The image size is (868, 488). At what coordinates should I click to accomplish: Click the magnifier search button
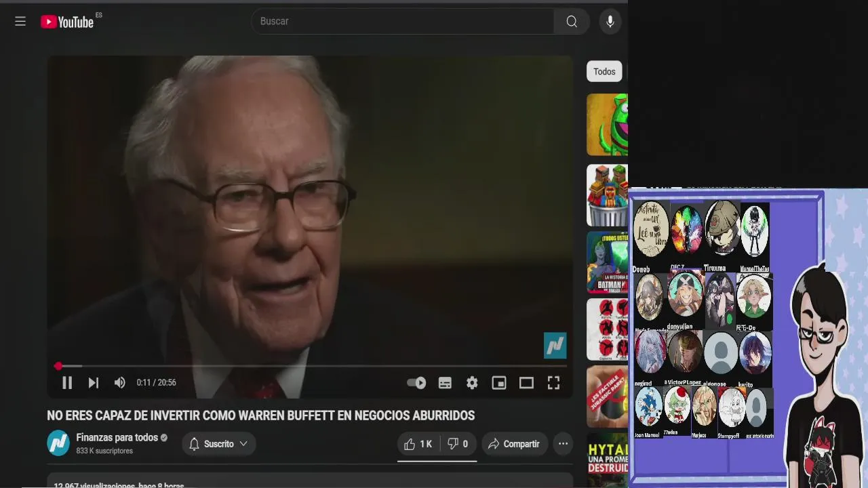coord(572,22)
